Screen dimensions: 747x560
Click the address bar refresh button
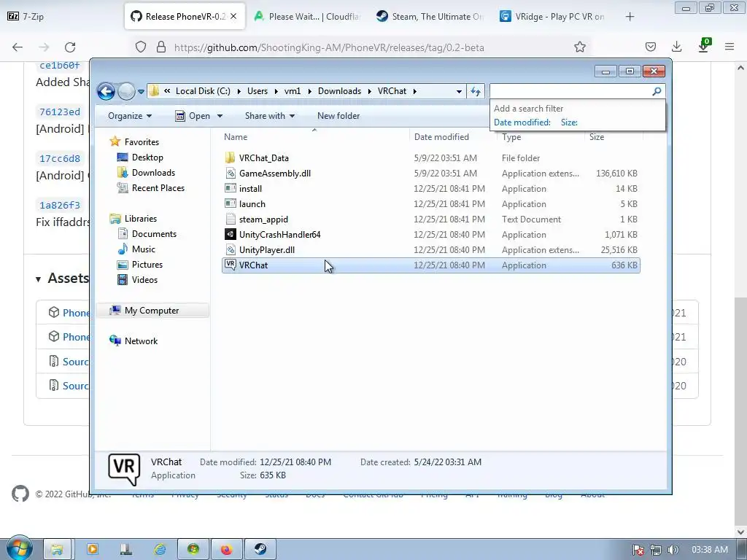(476, 91)
